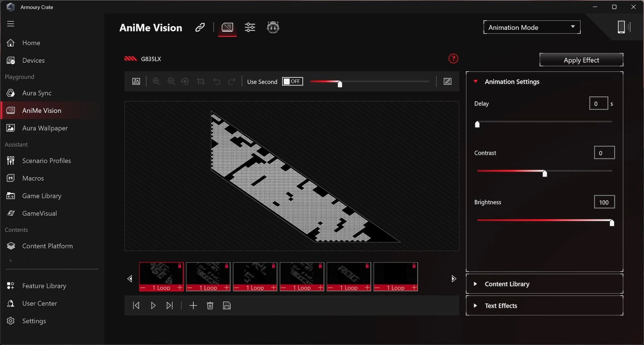Toggle the Use Second switch
The image size is (644, 345).
click(x=292, y=81)
